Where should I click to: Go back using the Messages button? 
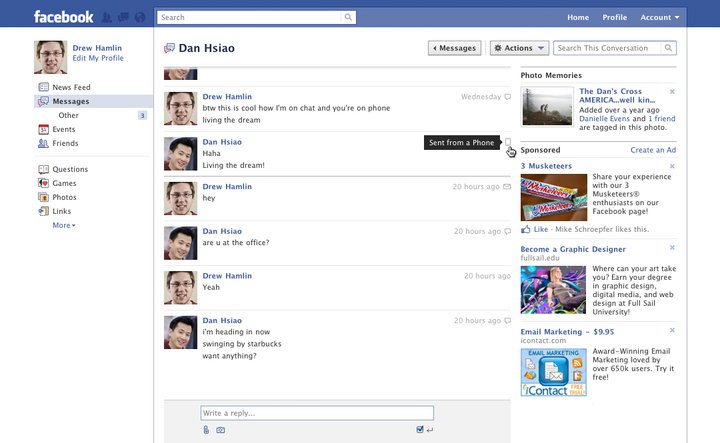454,48
